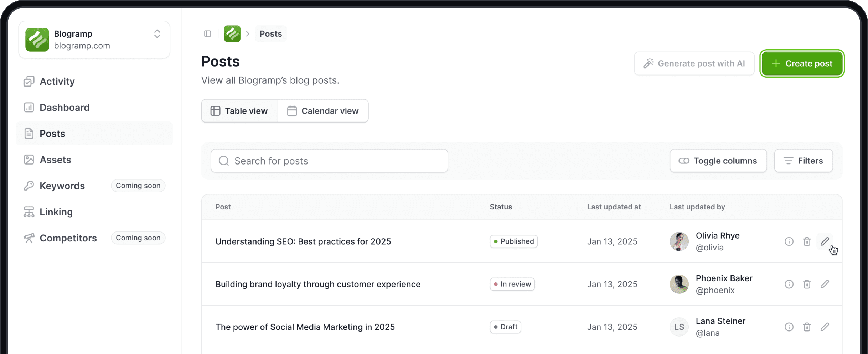
Task: Click the Blogramp logo in breadcrumb
Action: (232, 34)
